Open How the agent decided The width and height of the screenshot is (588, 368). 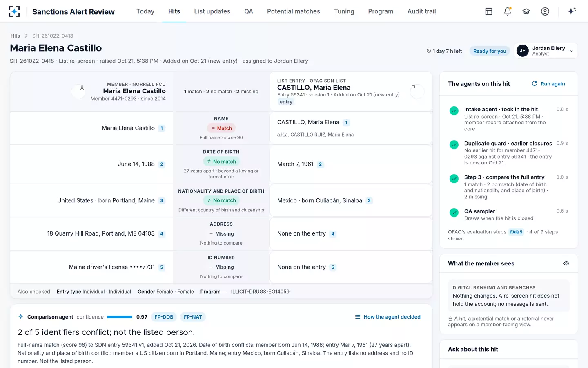(x=388, y=317)
